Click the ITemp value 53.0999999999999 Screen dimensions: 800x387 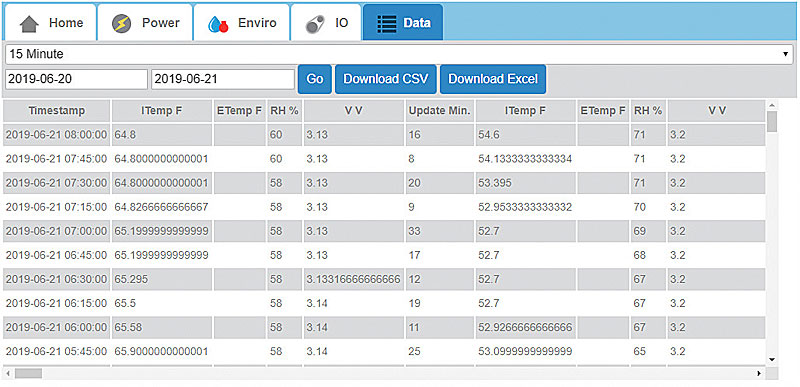pos(525,351)
